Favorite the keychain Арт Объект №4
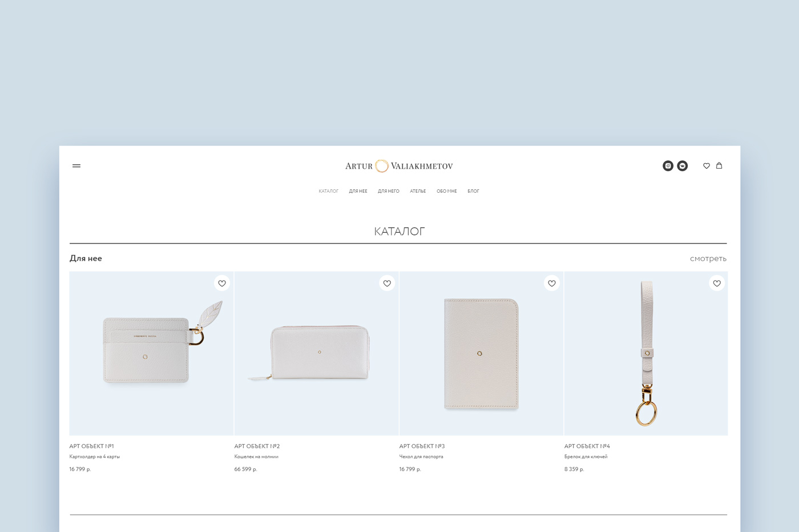799x532 pixels. coord(717,283)
